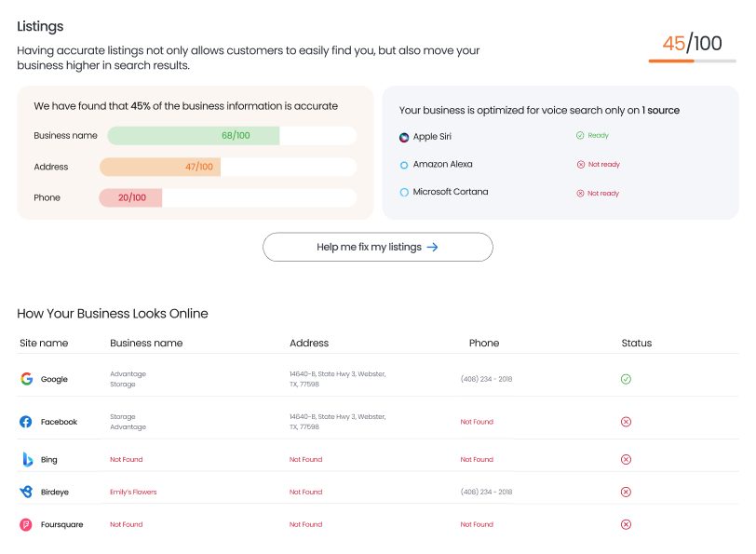Screen dimensions: 756x554
Task: Click the Birdeye logo icon
Action: click(x=26, y=492)
